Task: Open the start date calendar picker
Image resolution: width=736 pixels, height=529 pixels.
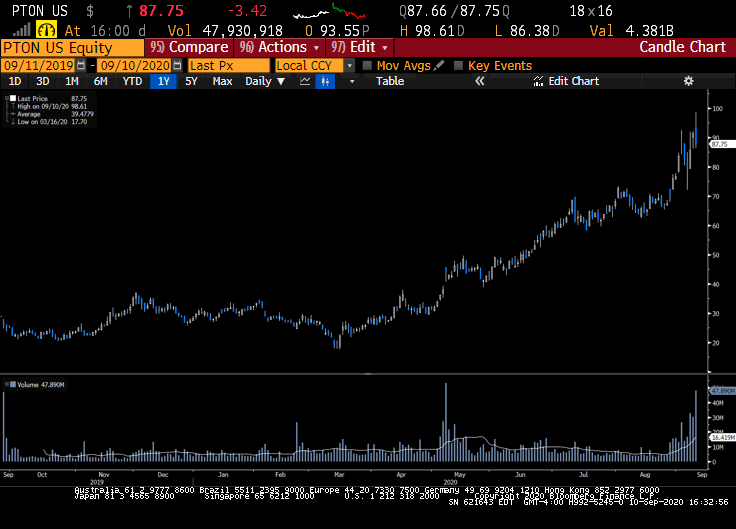Action: pyautogui.click(x=81, y=65)
